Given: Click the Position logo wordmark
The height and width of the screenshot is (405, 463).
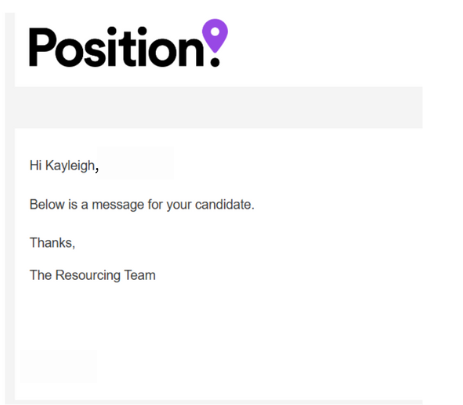Looking at the screenshot, I should point(129,43).
